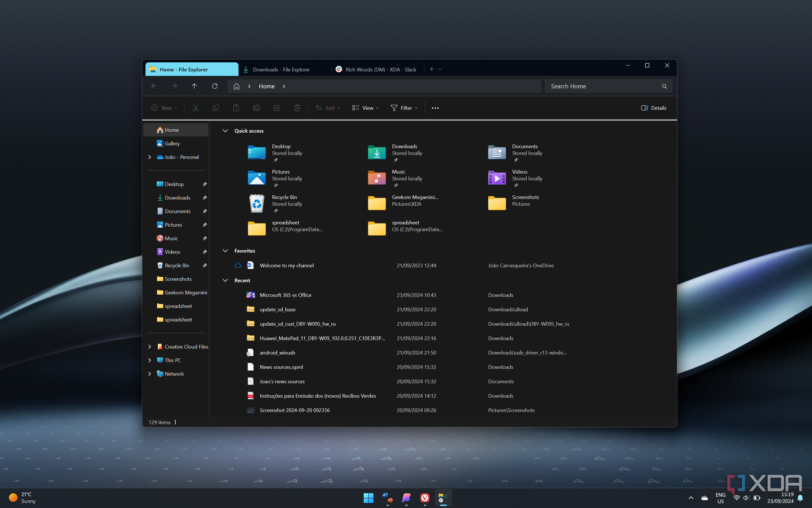Open the View dropdown

(x=365, y=108)
